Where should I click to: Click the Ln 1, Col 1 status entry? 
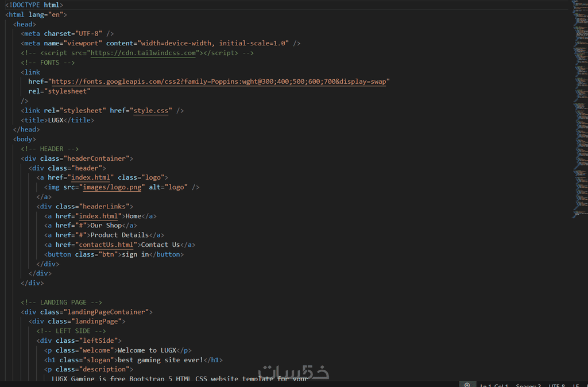494,385
